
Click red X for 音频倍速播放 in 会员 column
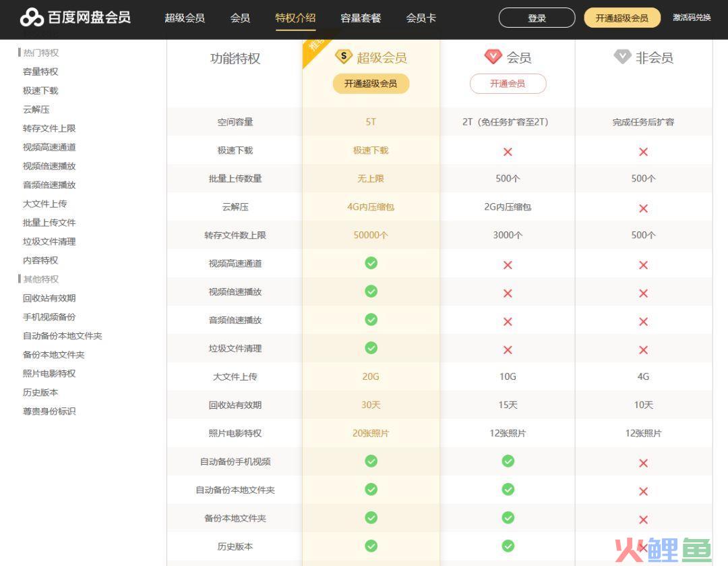[x=508, y=322]
